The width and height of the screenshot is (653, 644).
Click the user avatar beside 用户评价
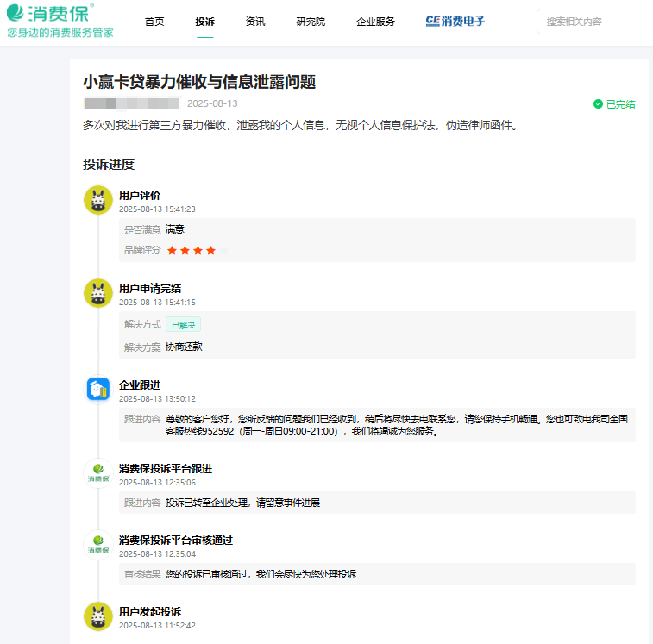(x=98, y=200)
